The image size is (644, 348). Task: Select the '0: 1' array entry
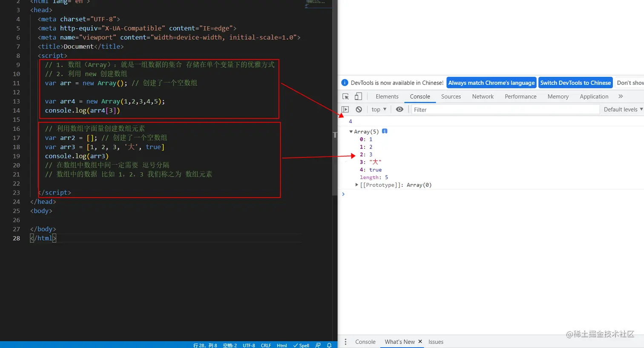pos(366,139)
